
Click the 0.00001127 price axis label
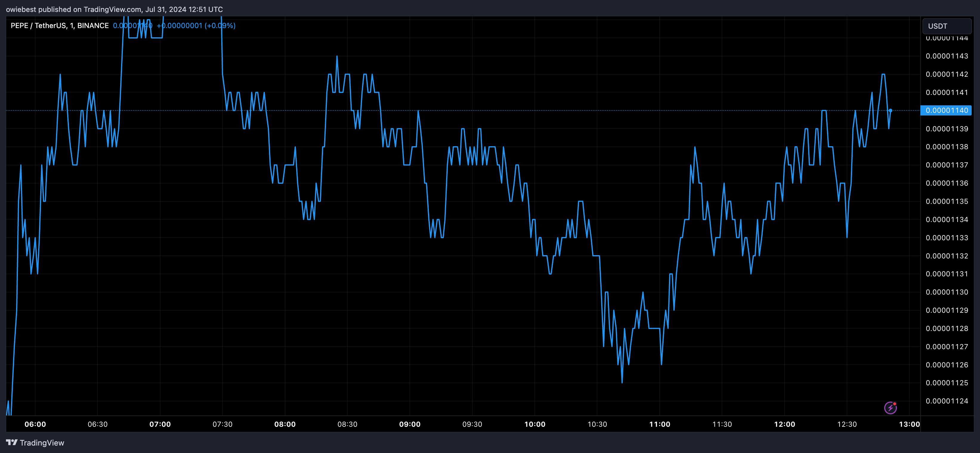coord(947,347)
